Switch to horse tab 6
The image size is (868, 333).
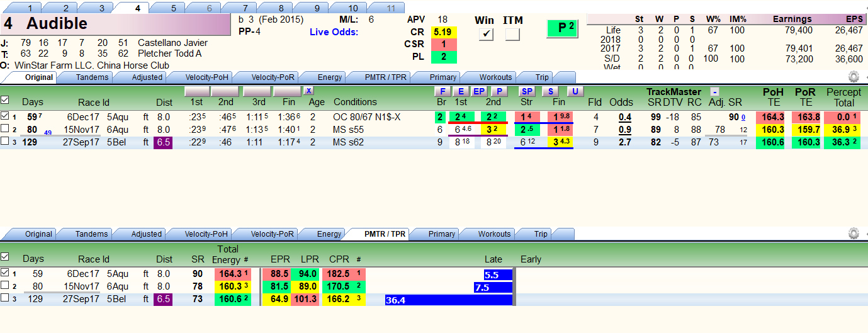pyautogui.click(x=209, y=8)
